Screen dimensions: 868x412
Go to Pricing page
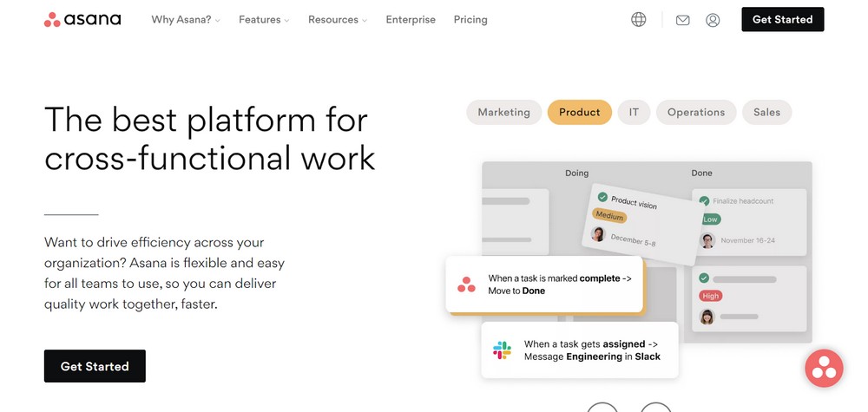click(470, 20)
